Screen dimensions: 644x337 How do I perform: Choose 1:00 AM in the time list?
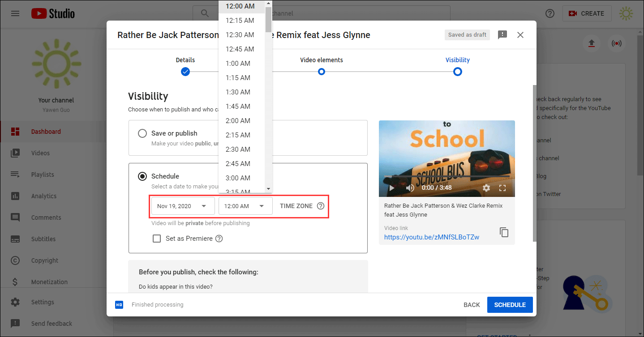[242, 64]
